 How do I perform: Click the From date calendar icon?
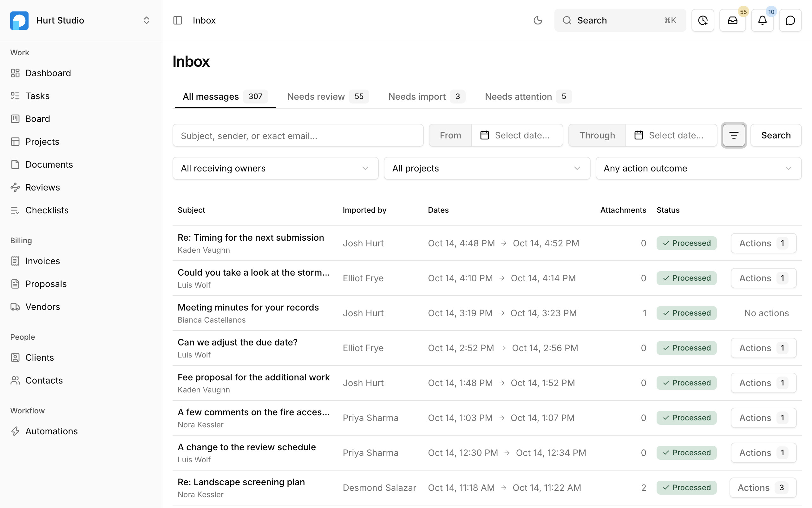tap(485, 135)
